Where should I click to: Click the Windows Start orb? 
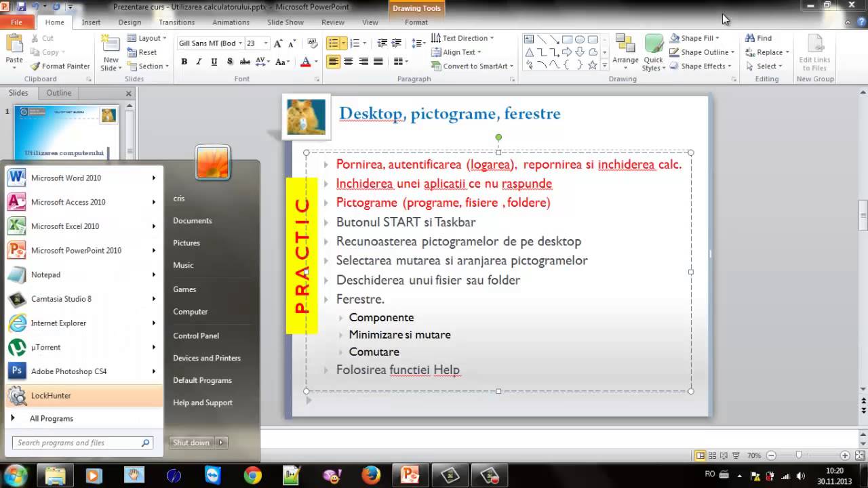click(15, 475)
